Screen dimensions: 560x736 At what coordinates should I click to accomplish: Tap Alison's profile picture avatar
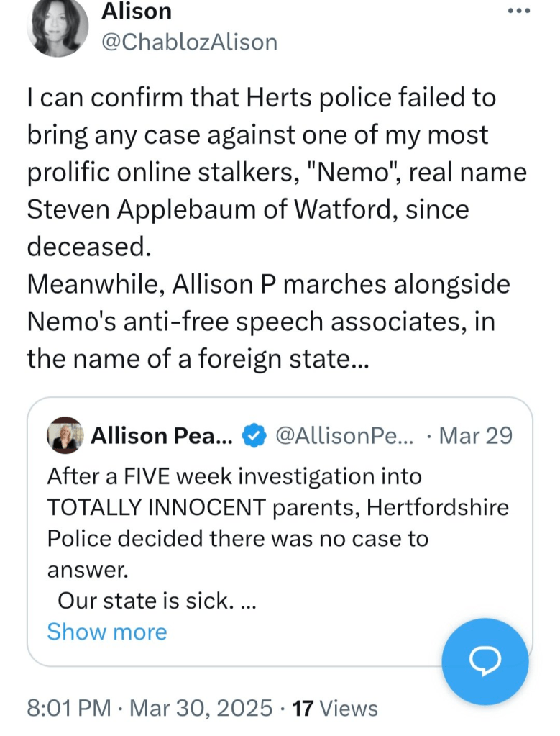[58, 27]
